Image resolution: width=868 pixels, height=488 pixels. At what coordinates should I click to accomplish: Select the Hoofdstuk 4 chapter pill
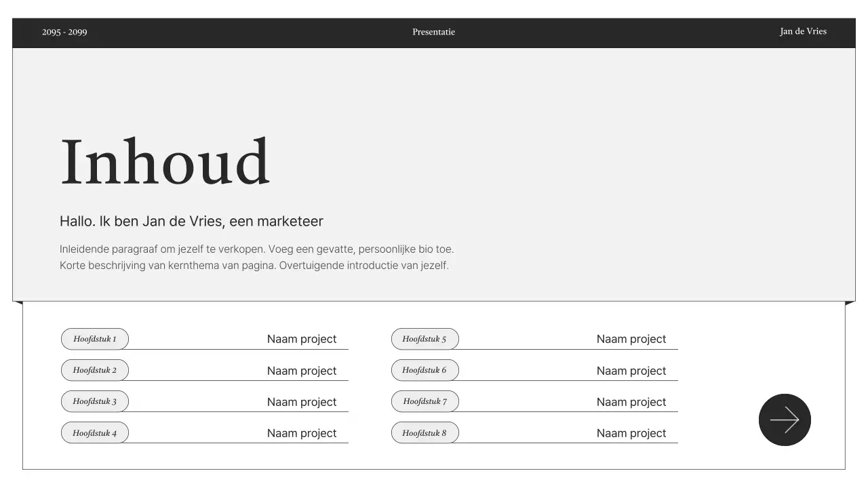point(94,432)
